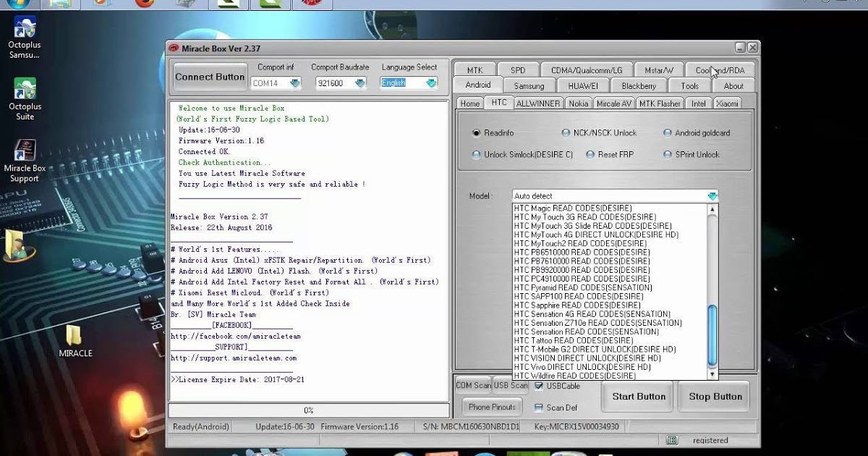Open the About tab

point(733,86)
